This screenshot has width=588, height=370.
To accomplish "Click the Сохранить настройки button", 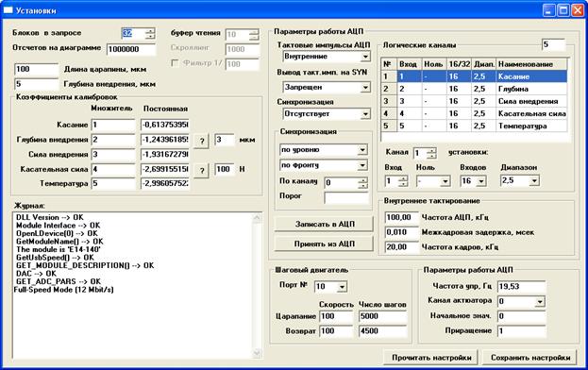I will coord(530,358).
